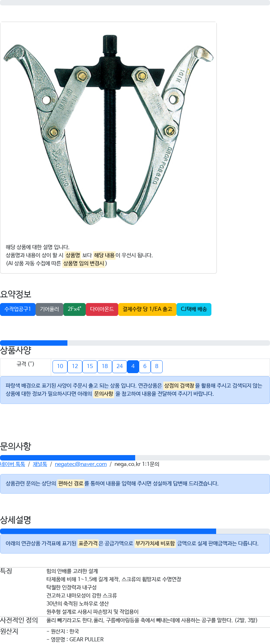Pick the 18 inch size button
270x644 pixels.
click(105, 366)
